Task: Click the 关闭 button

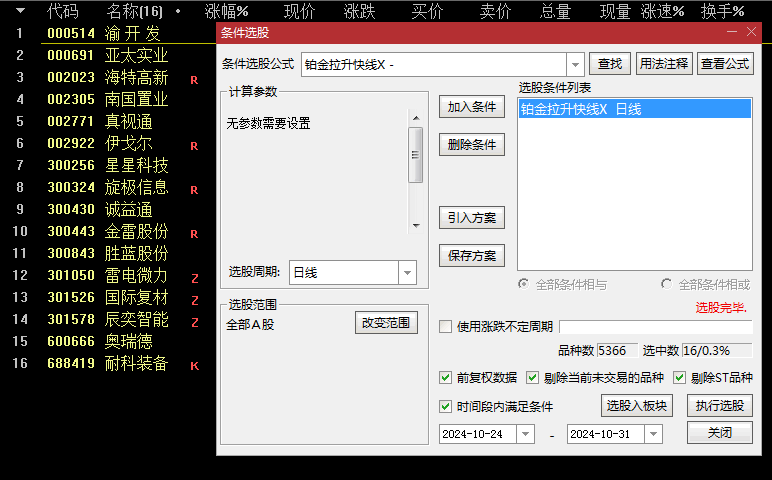Action: click(719, 433)
